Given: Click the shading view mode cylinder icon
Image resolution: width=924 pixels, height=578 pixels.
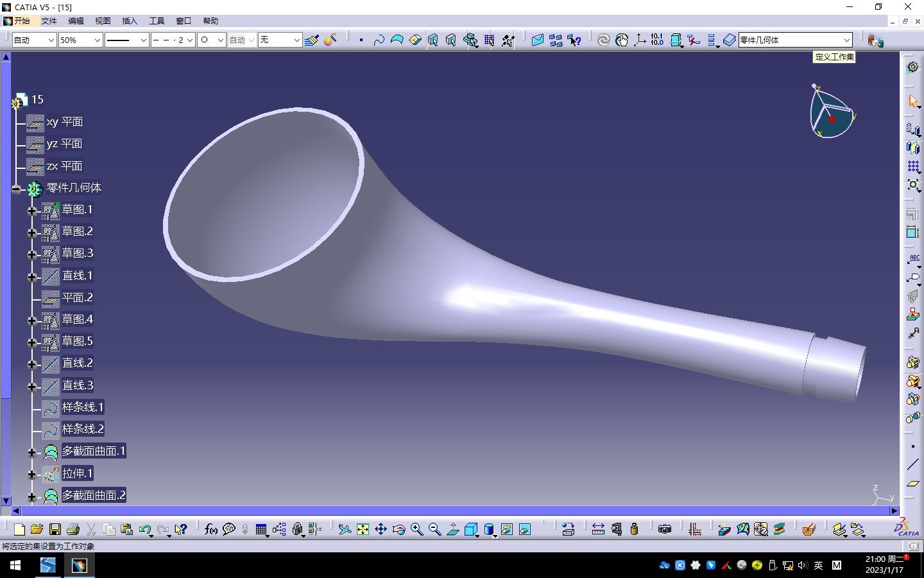Looking at the screenshot, I should (489, 529).
